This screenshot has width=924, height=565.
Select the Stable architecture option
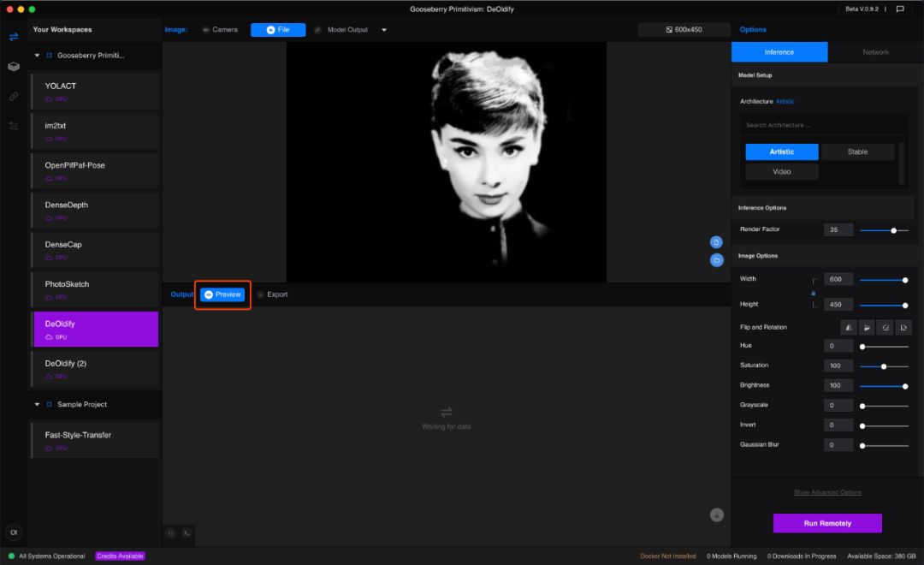click(x=857, y=152)
